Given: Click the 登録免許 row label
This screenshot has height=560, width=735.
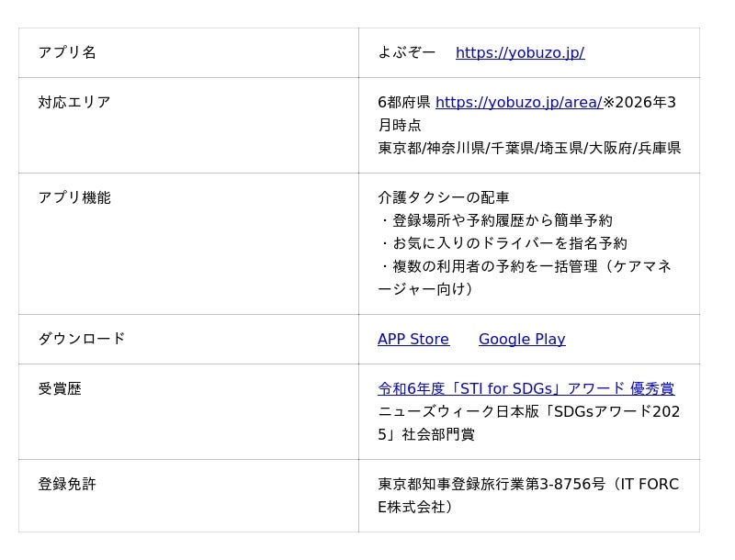Looking at the screenshot, I should (67, 485).
